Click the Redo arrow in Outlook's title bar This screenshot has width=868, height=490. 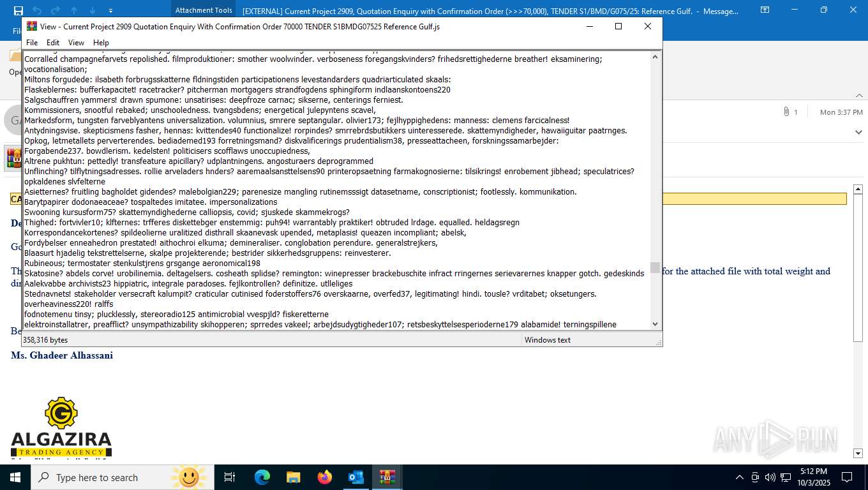[56, 10]
